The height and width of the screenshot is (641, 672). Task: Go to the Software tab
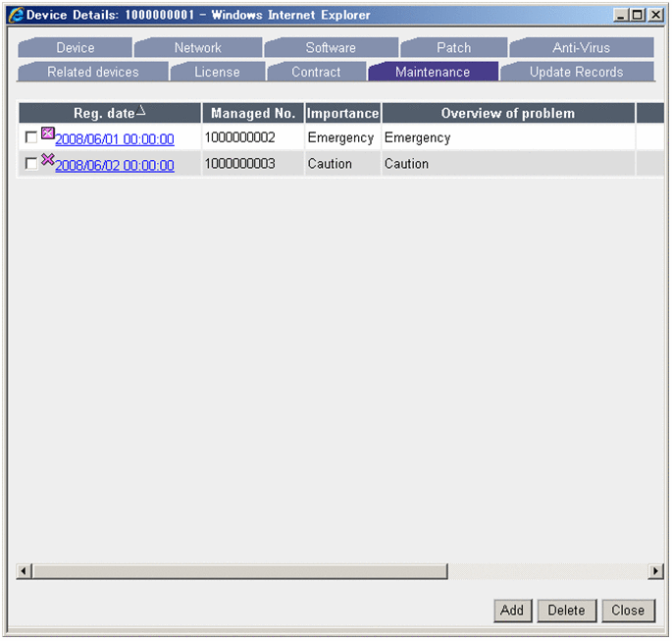coord(331,47)
